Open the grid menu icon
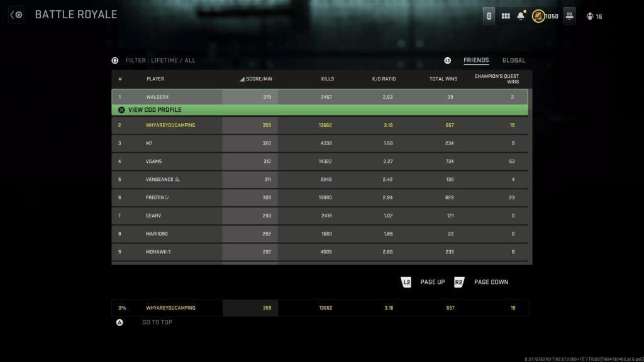 point(506,16)
